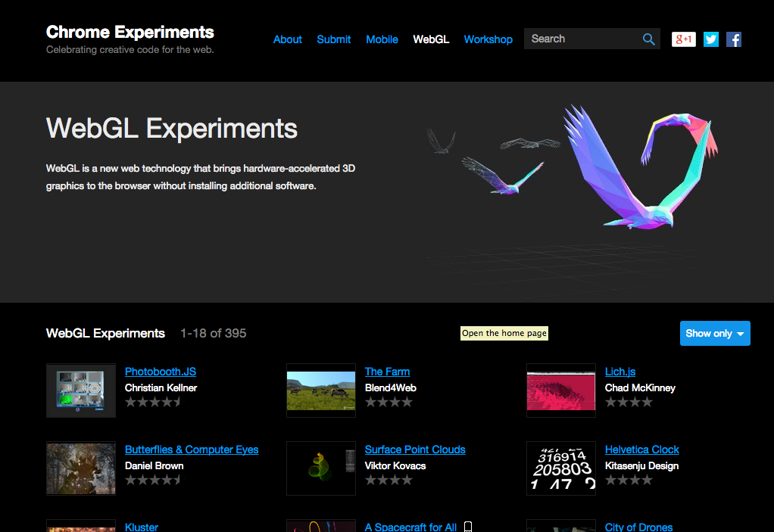Go to the About page
Viewport: 774px width, 532px height.
(287, 39)
